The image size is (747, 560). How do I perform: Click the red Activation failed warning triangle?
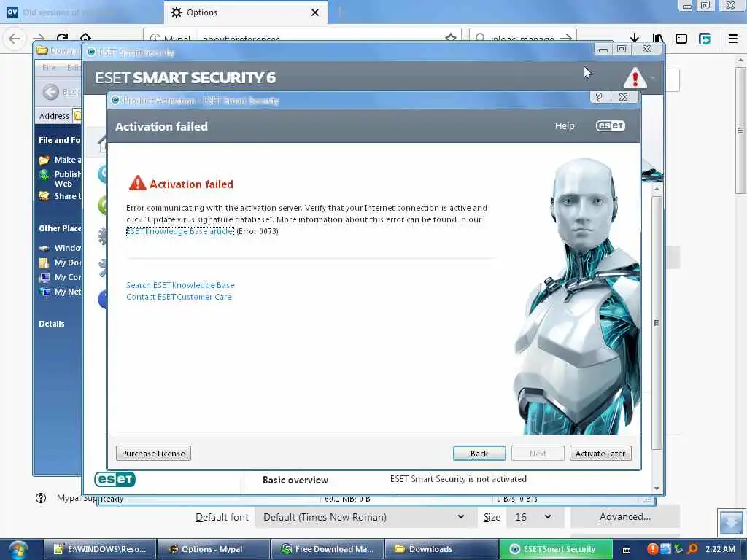(x=137, y=183)
